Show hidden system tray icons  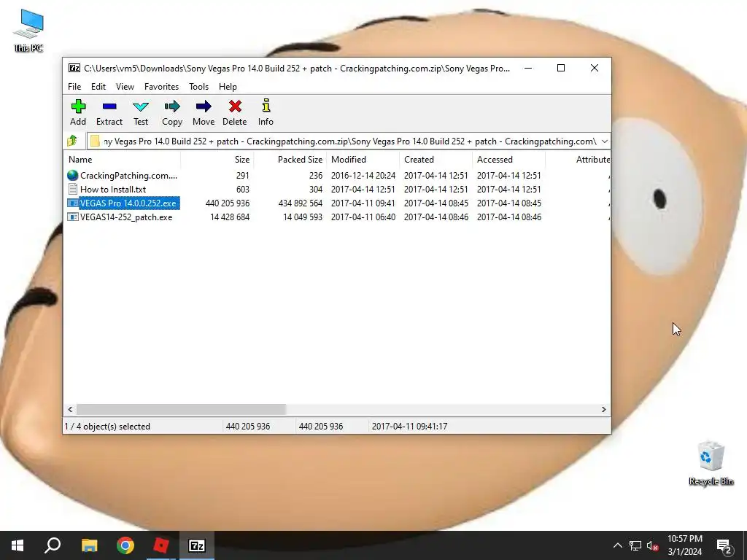(617, 545)
